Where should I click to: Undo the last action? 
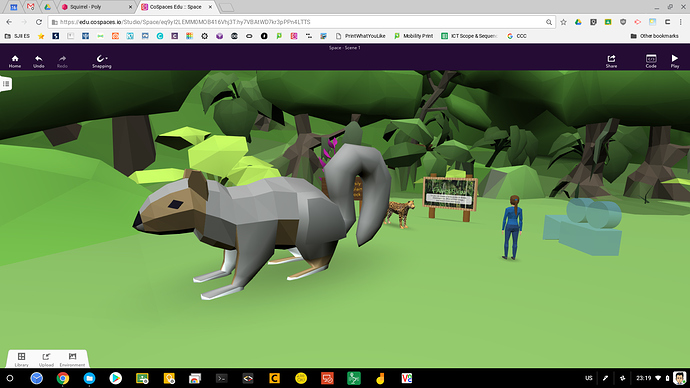point(39,61)
